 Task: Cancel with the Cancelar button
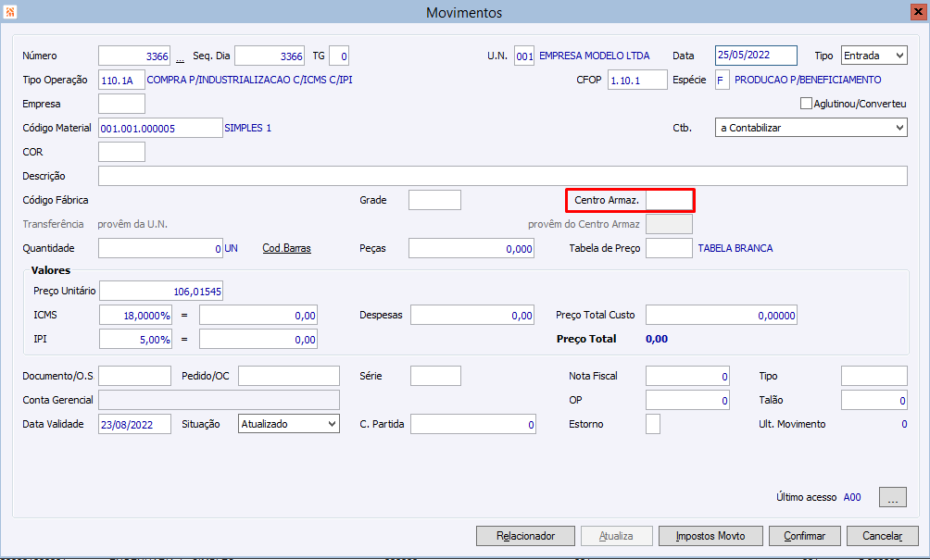tap(882, 536)
